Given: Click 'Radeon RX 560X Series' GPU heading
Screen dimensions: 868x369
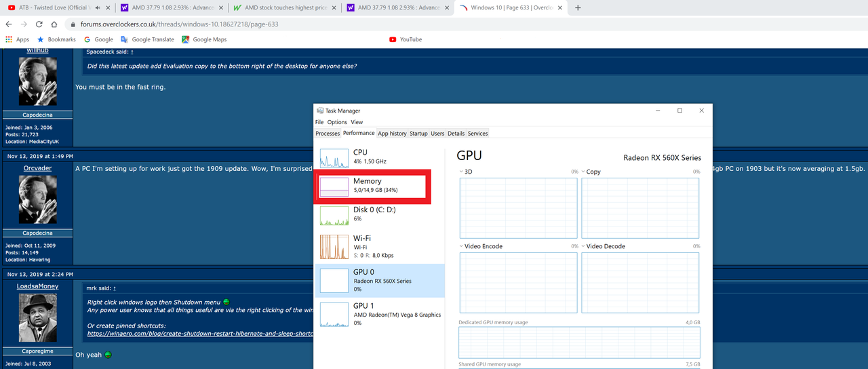Looking at the screenshot, I should pos(663,157).
